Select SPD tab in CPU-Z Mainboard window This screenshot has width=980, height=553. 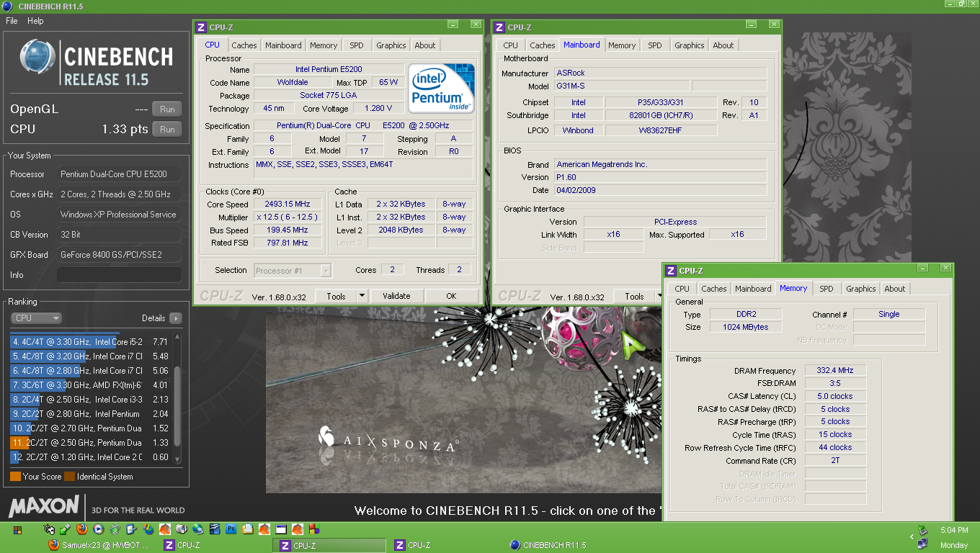pos(655,45)
